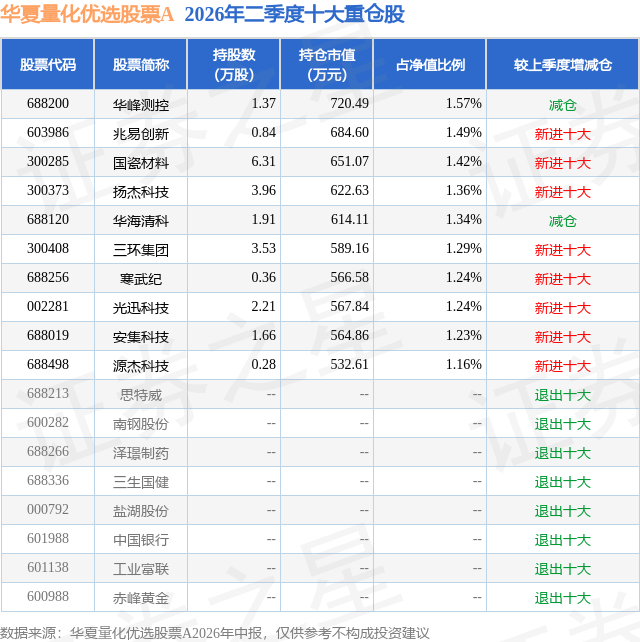Image resolution: width=640 pixels, height=642 pixels.
Task: Click market value 564.86 for 安集科技
Action: point(349,336)
